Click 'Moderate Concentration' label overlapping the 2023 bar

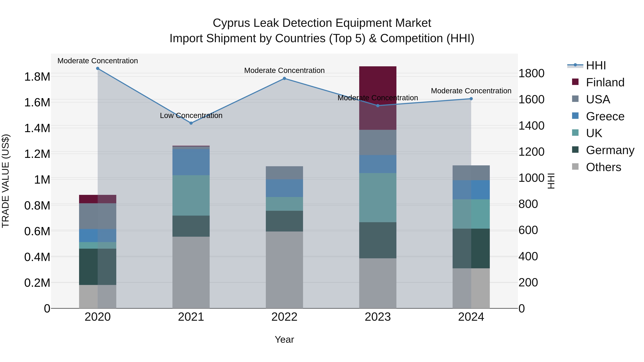[378, 98]
